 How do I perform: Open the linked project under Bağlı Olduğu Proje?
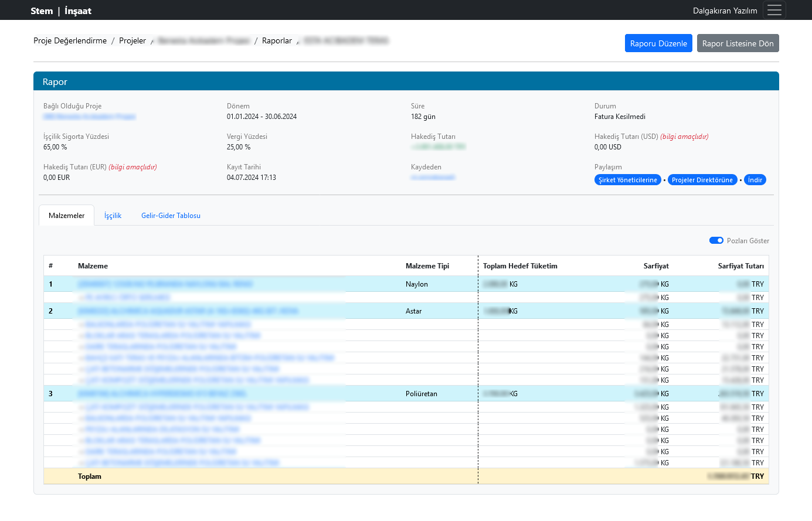click(x=89, y=117)
